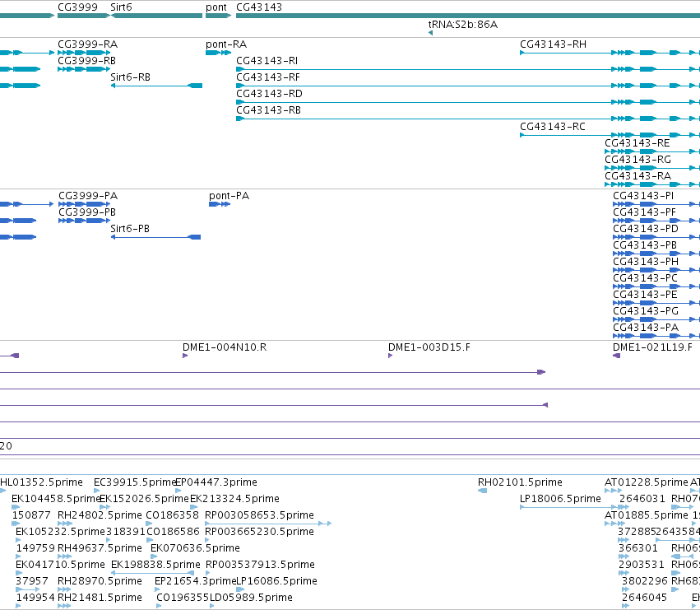The image size is (700, 610).
Task: Click protein CG43143-PD label
Action: 646,229
